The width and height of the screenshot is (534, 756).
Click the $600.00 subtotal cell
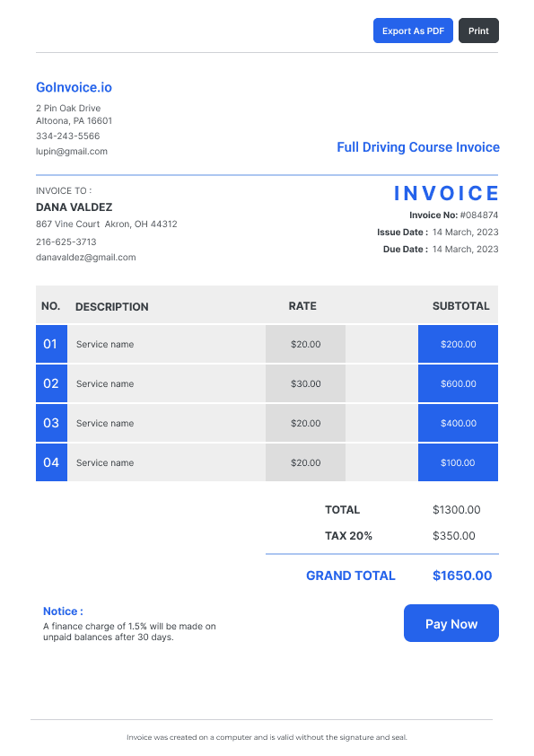click(458, 383)
